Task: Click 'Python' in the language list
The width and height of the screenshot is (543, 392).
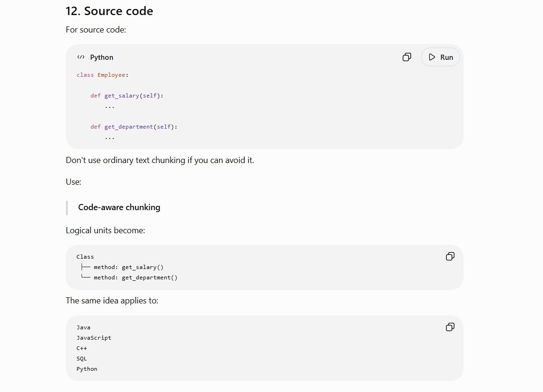Action: [87, 369]
